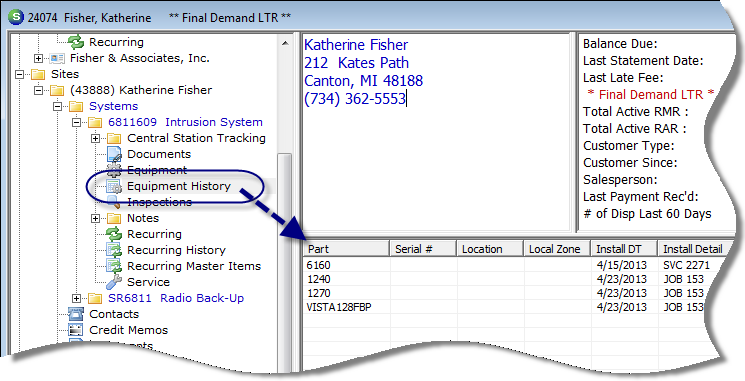Click the Systems folder icon

pyautogui.click(x=76, y=106)
